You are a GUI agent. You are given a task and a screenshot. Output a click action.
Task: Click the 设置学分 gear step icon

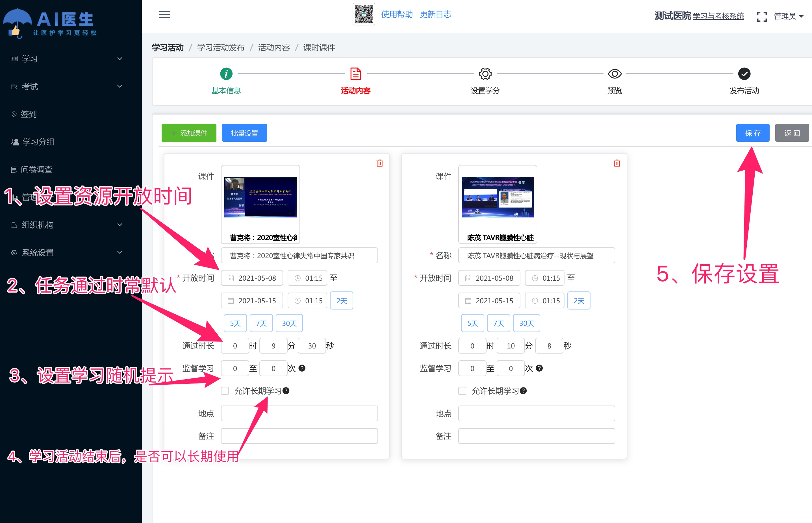tap(485, 73)
